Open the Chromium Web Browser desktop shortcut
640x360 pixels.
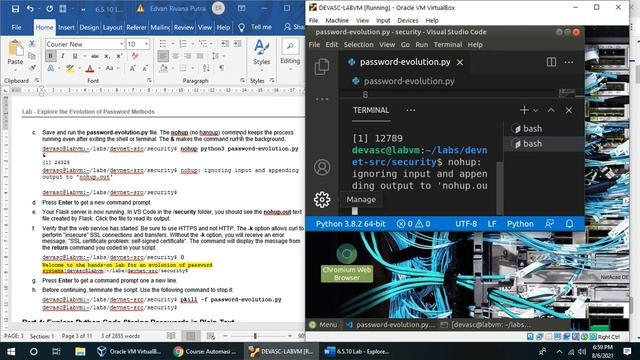[x=347, y=262]
